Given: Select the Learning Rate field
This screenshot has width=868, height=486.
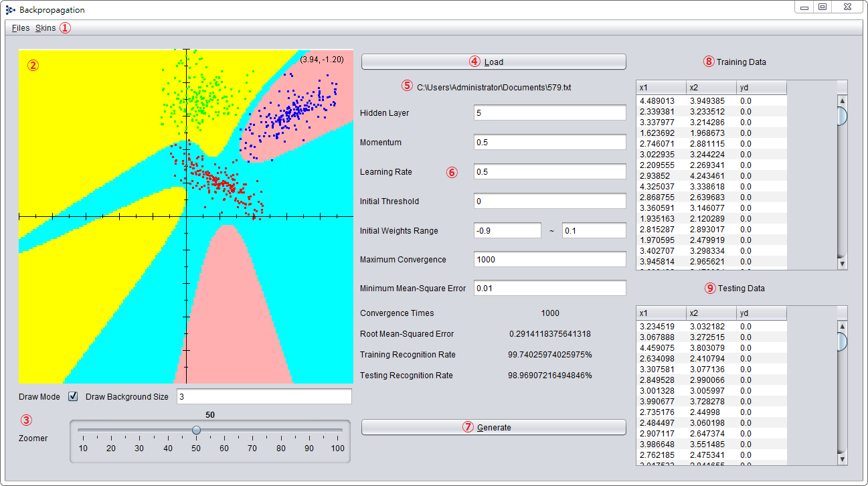Looking at the screenshot, I should tap(549, 171).
